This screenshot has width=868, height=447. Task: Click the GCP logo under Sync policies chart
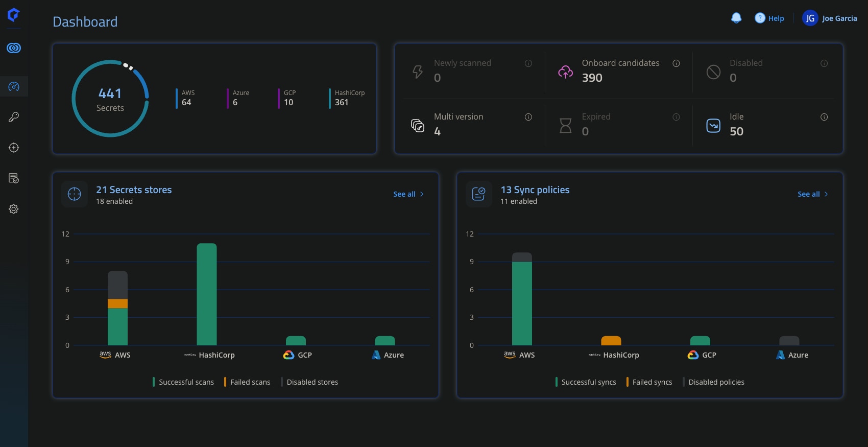tap(693, 355)
